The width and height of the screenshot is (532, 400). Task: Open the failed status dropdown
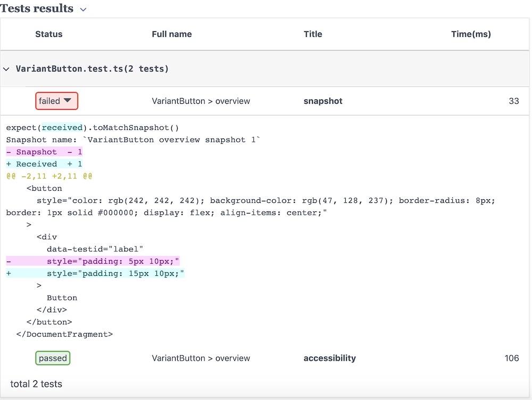[56, 100]
